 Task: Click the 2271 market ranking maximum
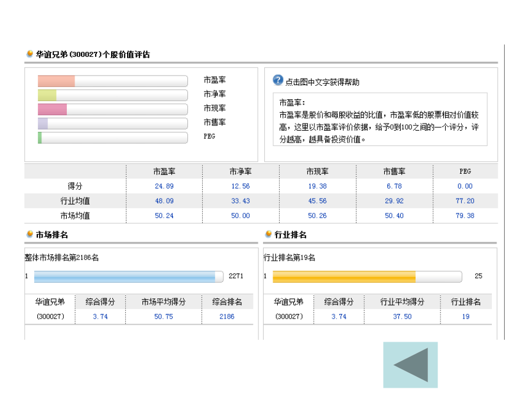pyautogui.click(x=236, y=276)
